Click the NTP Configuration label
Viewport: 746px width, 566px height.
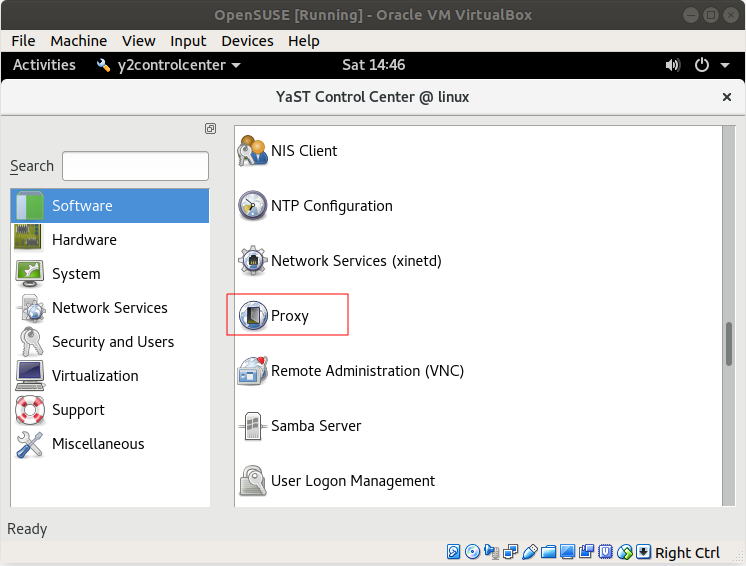tap(332, 206)
